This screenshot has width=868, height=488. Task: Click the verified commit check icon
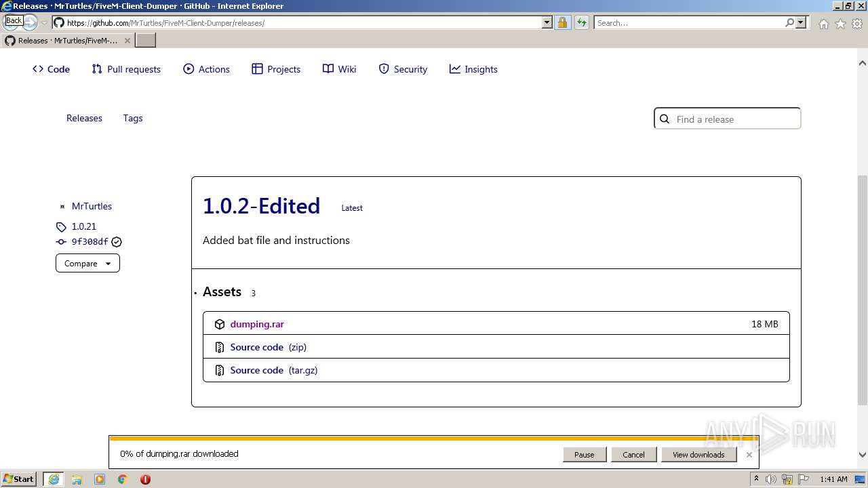pyautogui.click(x=117, y=242)
